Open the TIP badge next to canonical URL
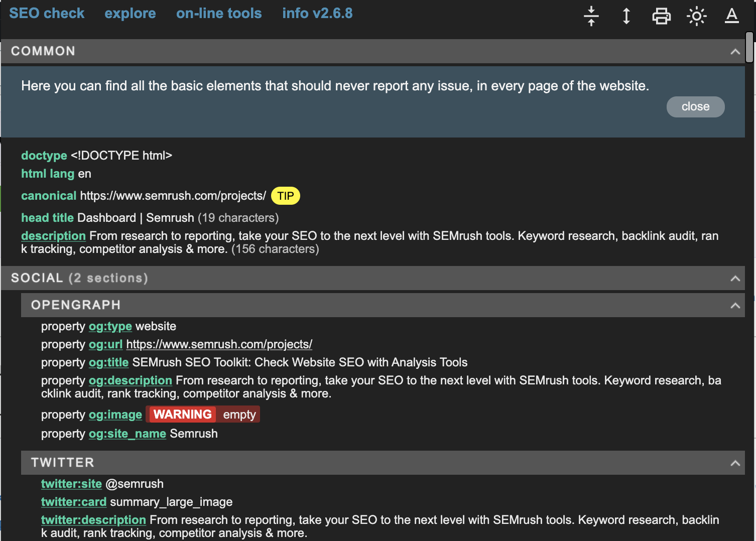This screenshot has height=541, width=756. (285, 196)
